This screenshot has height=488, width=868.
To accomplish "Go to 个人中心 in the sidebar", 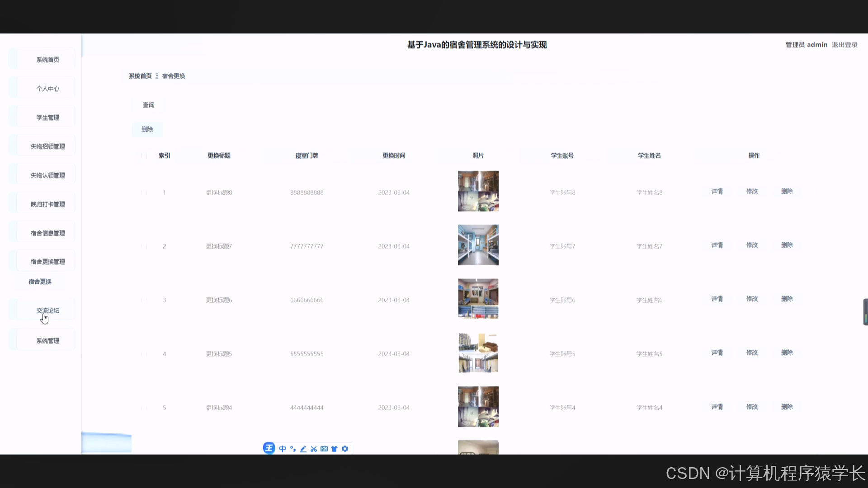I will 47,89.
